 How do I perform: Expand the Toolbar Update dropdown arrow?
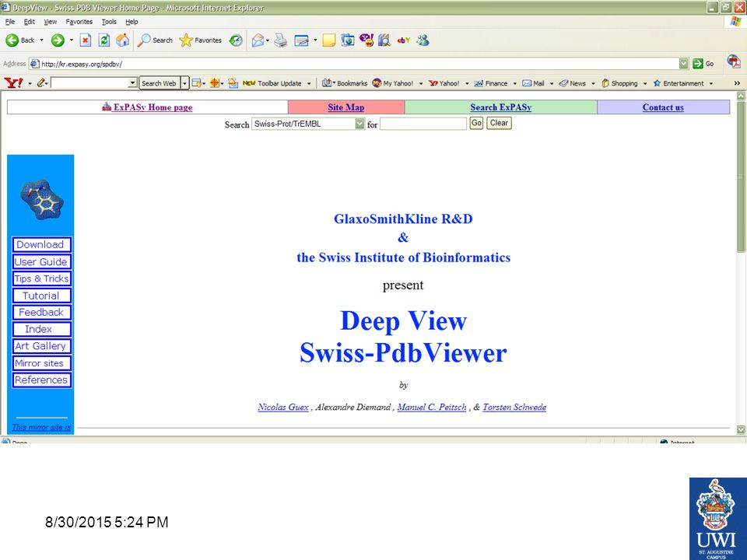click(309, 83)
